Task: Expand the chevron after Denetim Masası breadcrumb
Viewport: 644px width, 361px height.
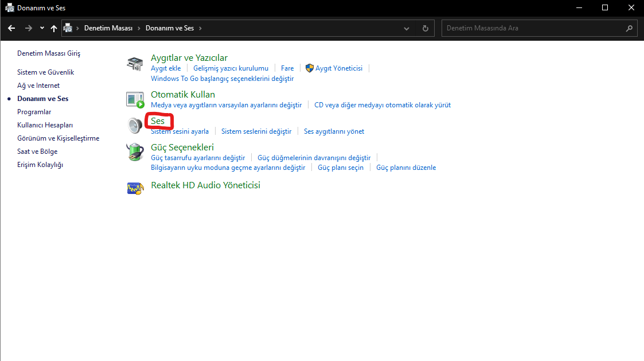Action: coord(139,28)
